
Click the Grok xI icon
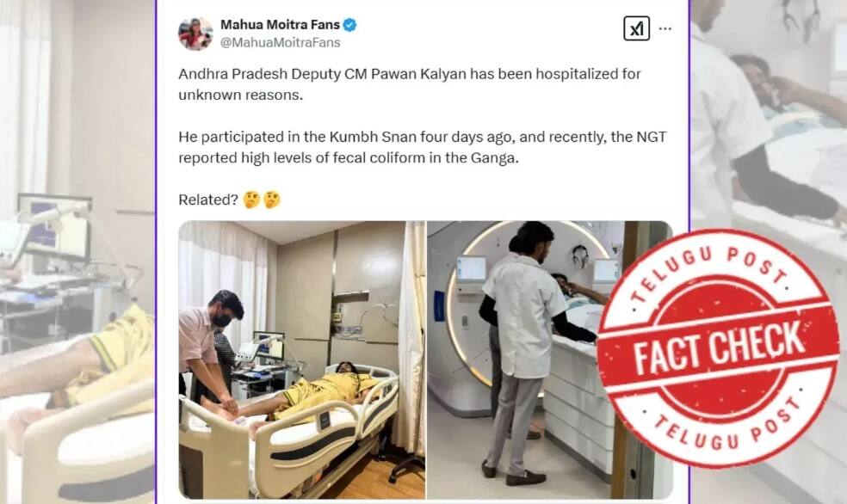coord(636,28)
